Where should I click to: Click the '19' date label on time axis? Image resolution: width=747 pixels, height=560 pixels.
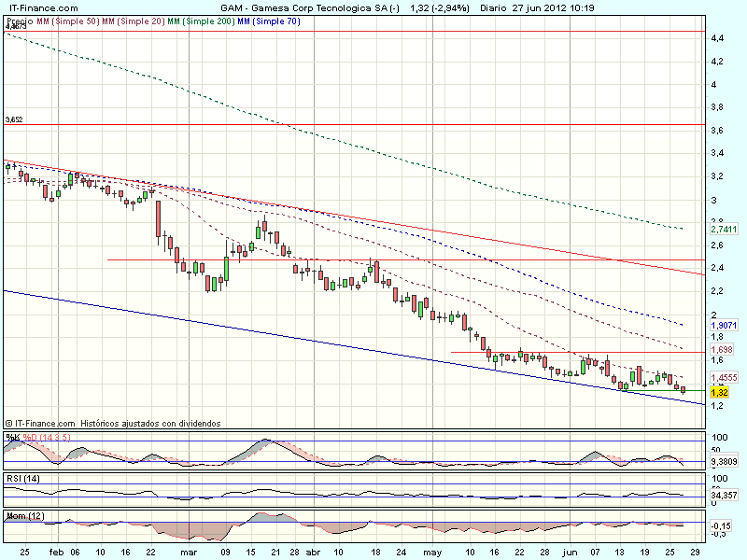pyautogui.click(x=645, y=553)
